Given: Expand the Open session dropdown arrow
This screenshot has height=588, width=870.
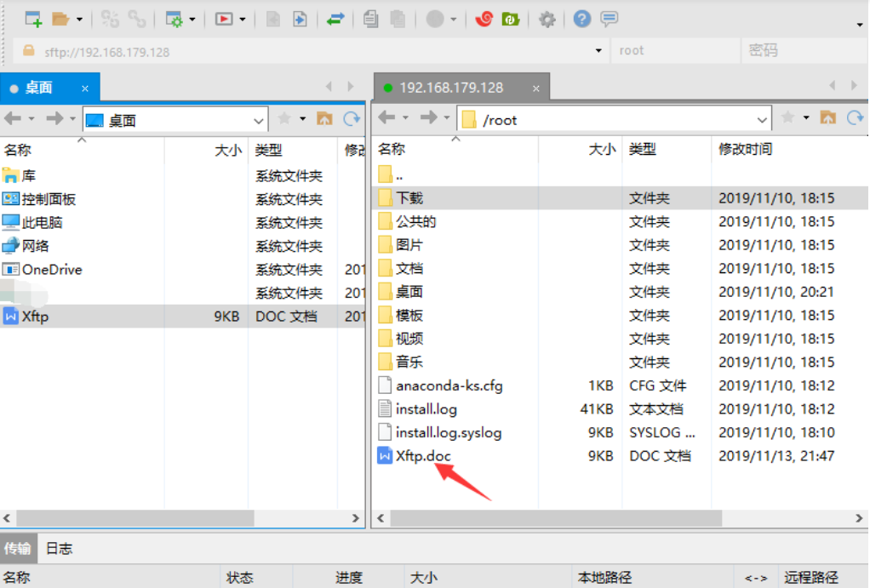Looking at the screenshot, I should click(x=79, y=20).
